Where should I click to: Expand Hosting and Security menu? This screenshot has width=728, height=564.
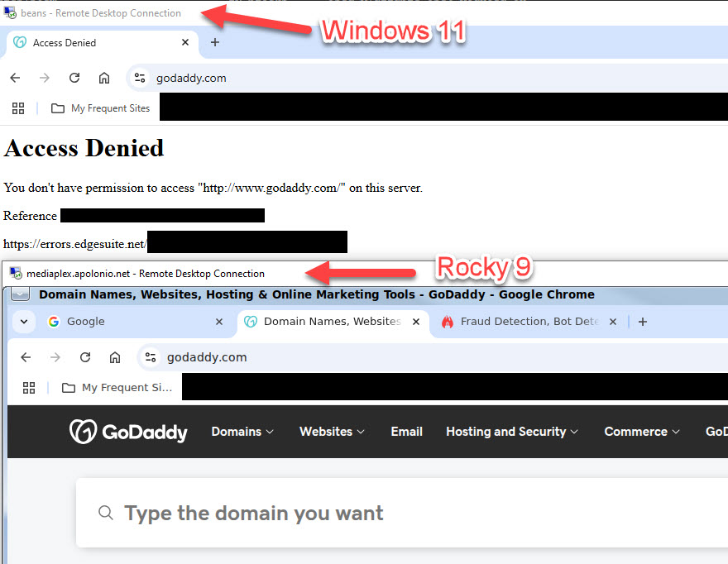point(512,432)
